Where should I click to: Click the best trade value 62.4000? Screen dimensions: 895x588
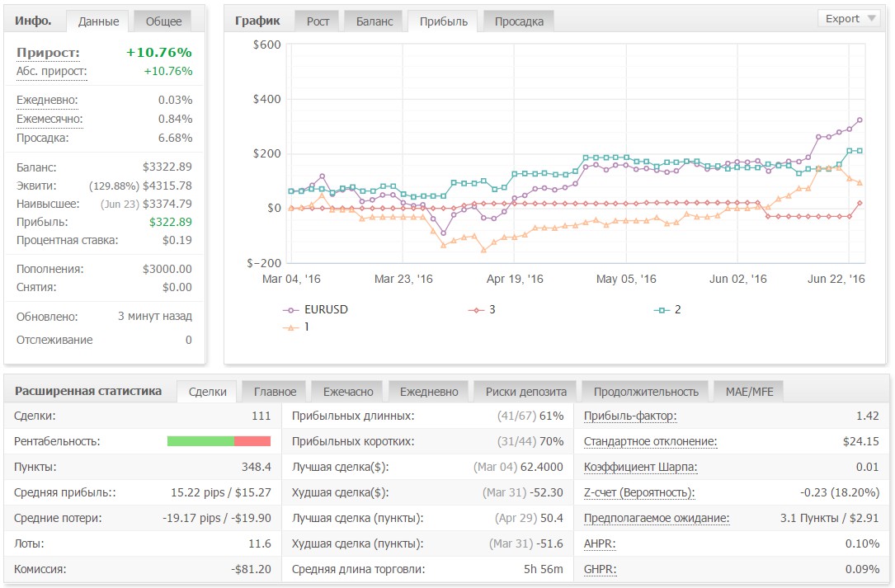pos(542,467)
